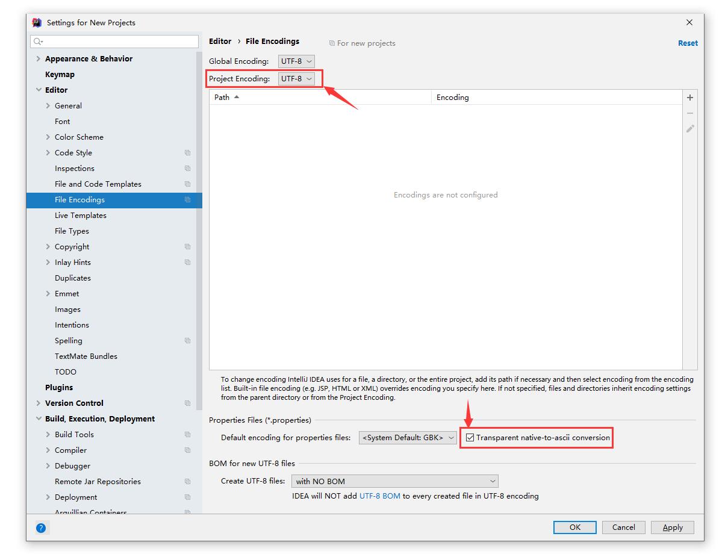Click project-level icon next to File and Code Templates
728x560 pixels.
[x=187, y=184]
